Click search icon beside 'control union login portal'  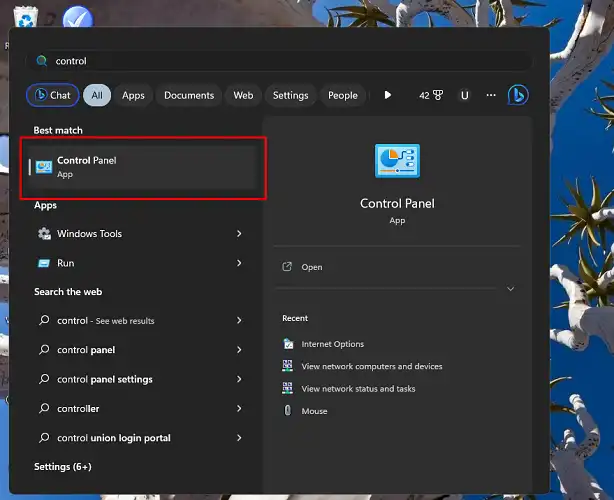[x=44, y=437]
